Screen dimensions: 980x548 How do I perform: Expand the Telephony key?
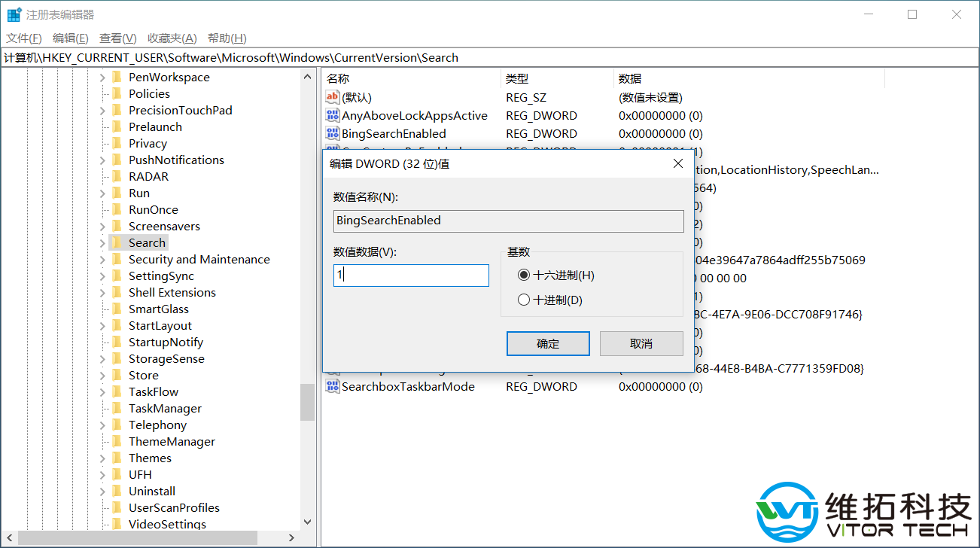(102, 425)
